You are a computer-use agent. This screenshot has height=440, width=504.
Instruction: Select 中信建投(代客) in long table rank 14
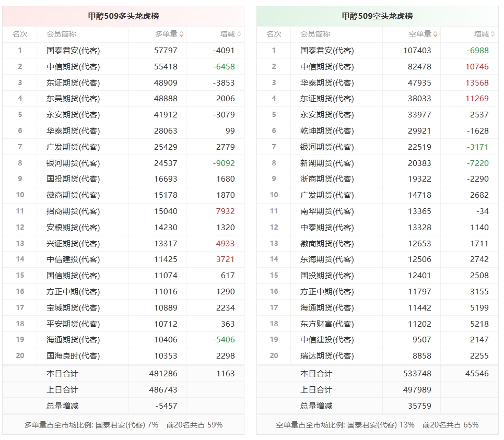pyautogui.click(x=73, y=259)
